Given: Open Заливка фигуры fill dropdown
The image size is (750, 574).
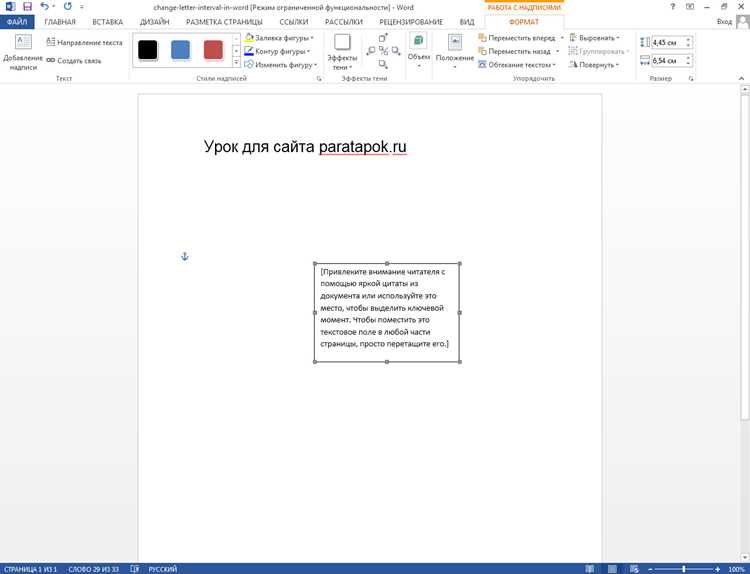Looking at the screenshot, I should (x=279, y=38).
